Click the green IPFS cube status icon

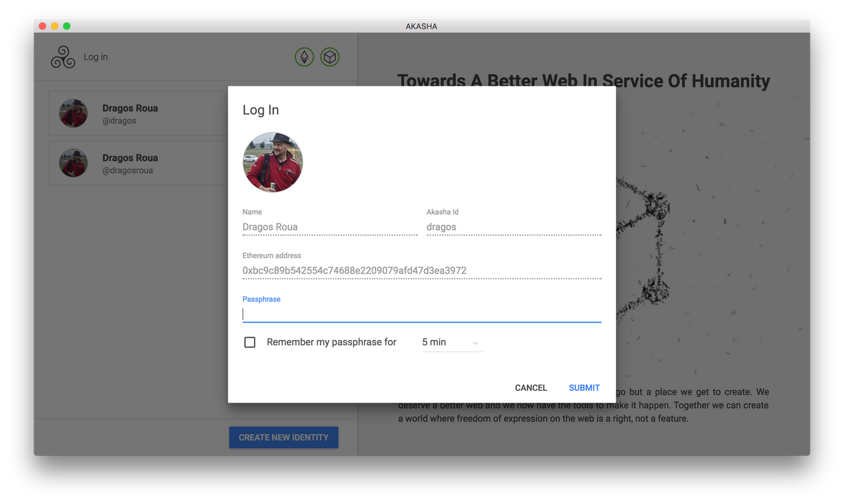[x=330, y=57]
